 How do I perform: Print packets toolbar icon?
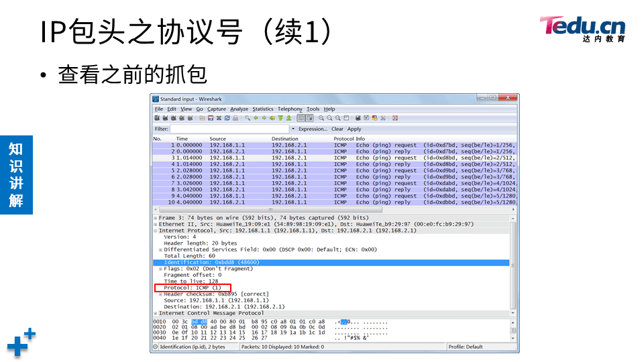[x=235, y=118]
